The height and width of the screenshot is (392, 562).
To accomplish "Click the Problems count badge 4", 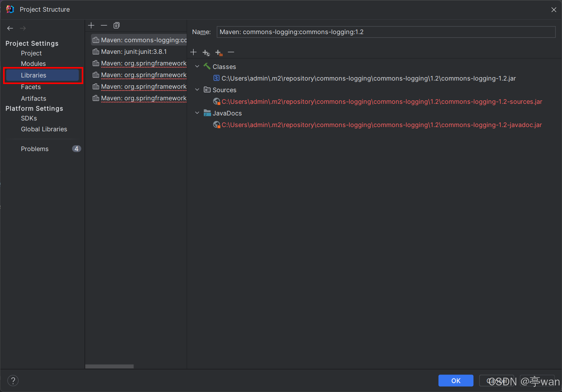I will (x=77, y=149).
